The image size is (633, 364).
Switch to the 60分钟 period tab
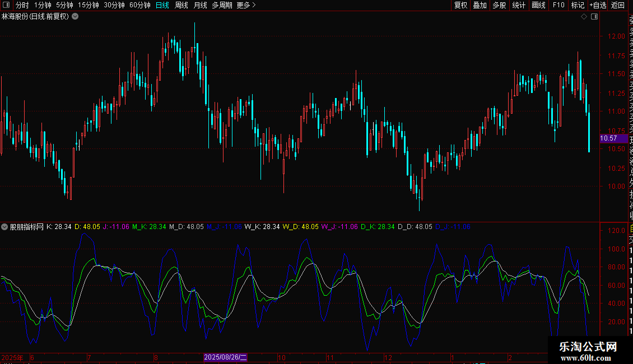tap(139, 6)
